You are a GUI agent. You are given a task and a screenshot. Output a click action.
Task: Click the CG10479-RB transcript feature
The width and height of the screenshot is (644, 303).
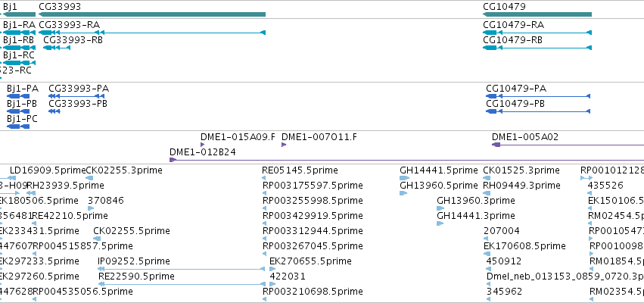coord(537,48)
